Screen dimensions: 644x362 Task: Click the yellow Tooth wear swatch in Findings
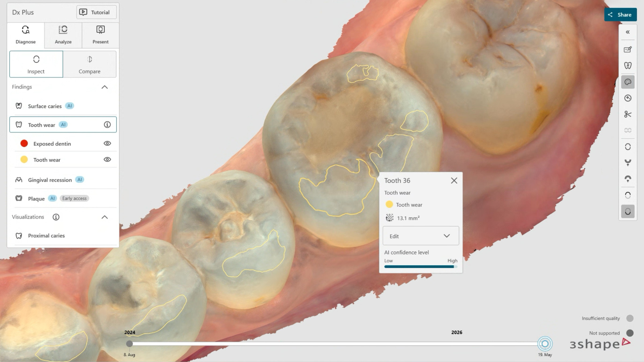click(24, 160)
